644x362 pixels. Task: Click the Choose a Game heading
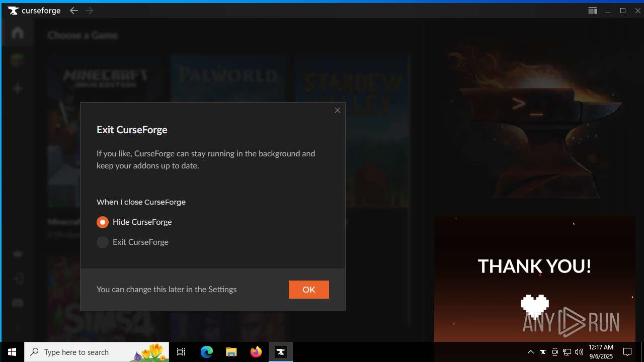pyautogui.click(x=83, y=35)
